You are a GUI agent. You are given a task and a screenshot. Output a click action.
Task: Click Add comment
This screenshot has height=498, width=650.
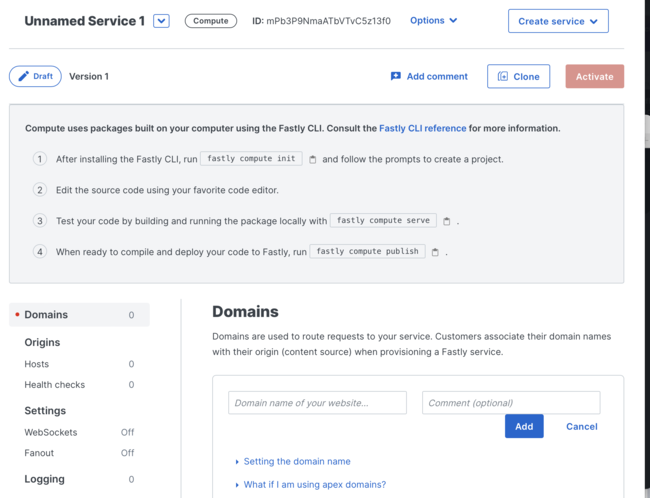coord(429,76)
